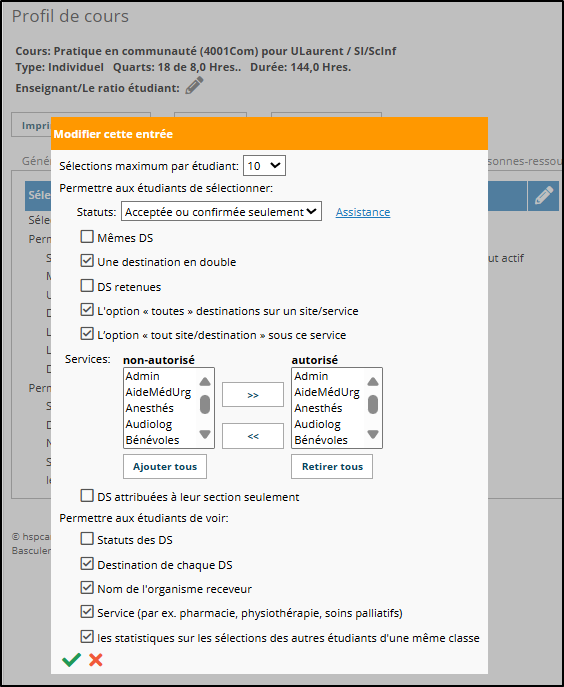Cancel the edit with the red X icon
This screenshot has width=564, height=687.
click(96, 660)
